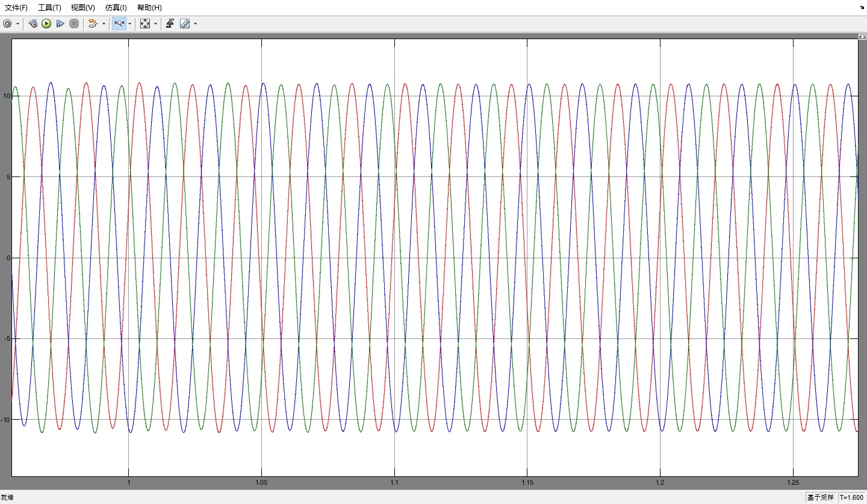Click the 基于采样 status bar entry
Image resolution: width=867 pixels, height=504 pixels.
pyautogui.click(x=821, y=497)
